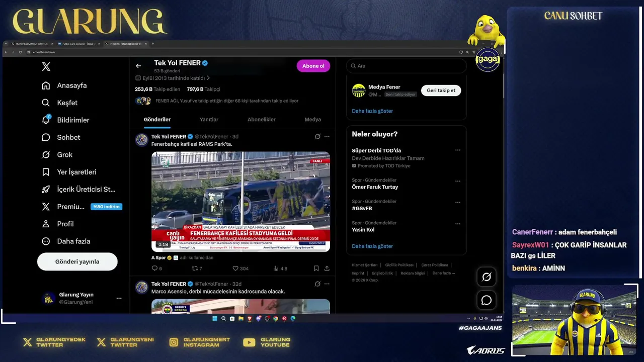644x362 pixels.
Task: Open options for Ömer Faruk Turtay trend
Action: (x=458, y=181)
